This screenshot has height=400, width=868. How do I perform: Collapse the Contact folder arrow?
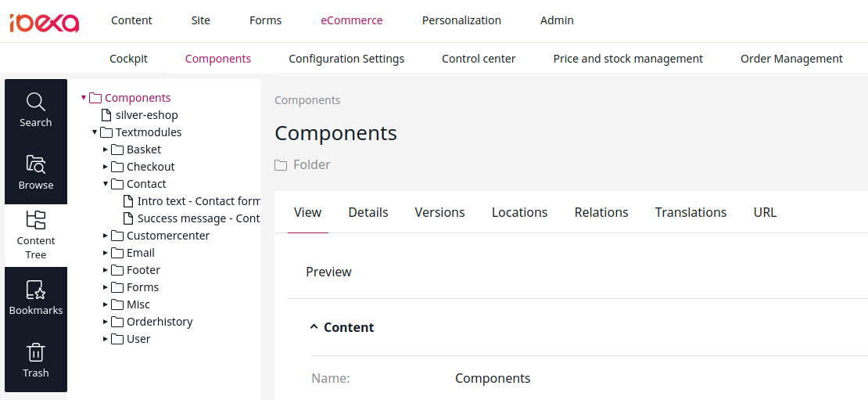(x=106, y=183)
